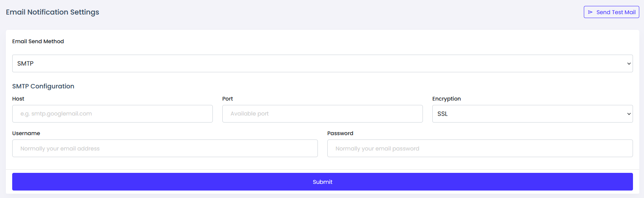
Task: Click the paper plane icon on Send Test Mail
Action: pyautogui.click(x=590, y=12)
